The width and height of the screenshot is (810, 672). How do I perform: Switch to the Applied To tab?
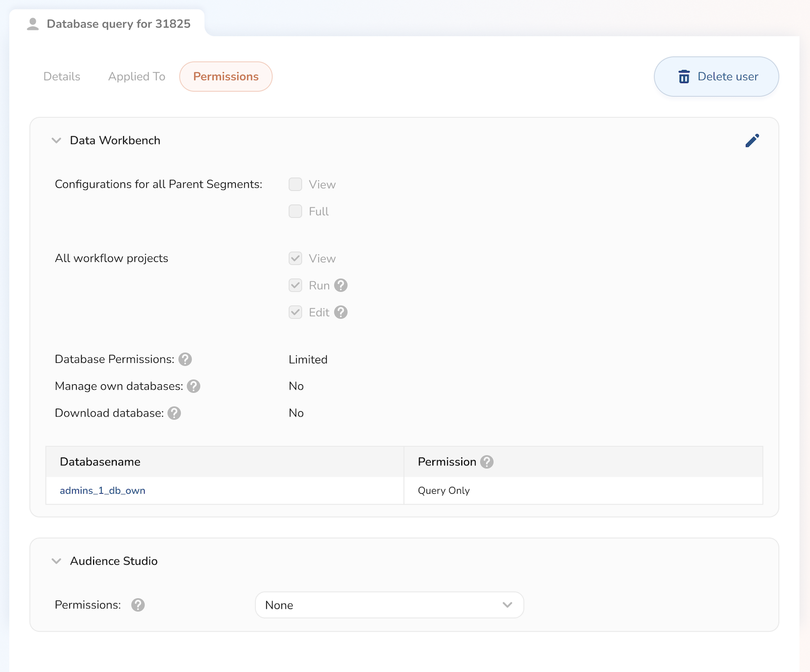click(x=137, y=77)
